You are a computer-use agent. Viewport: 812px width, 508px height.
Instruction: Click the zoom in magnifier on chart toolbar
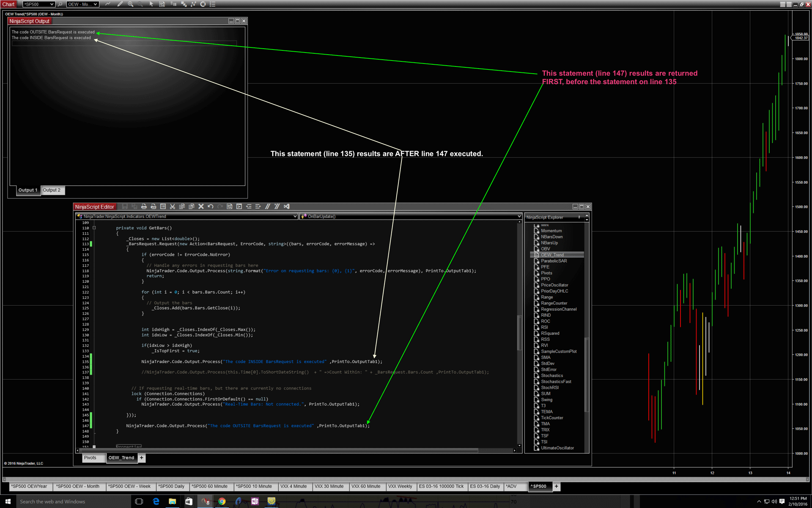131,4
